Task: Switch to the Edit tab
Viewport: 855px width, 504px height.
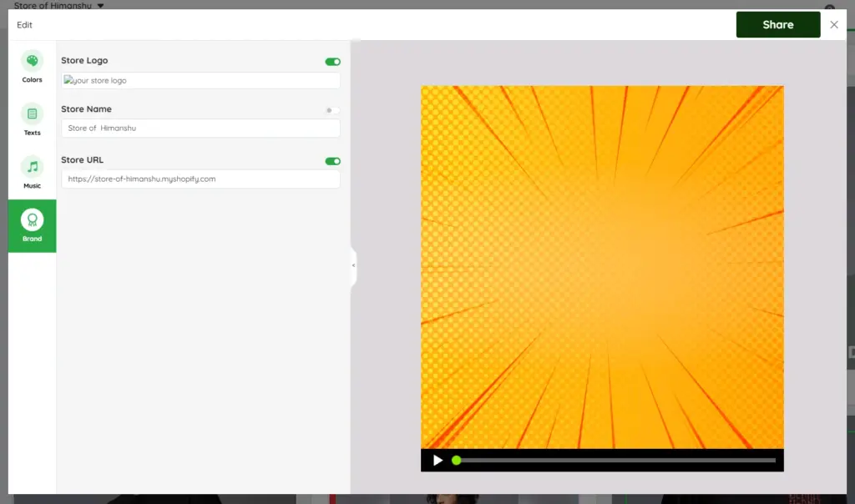Action: tap(24, 24)
